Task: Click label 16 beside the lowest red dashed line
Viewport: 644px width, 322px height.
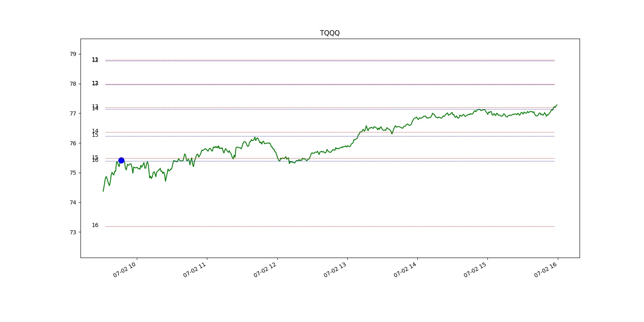Action: pos(95,225)
